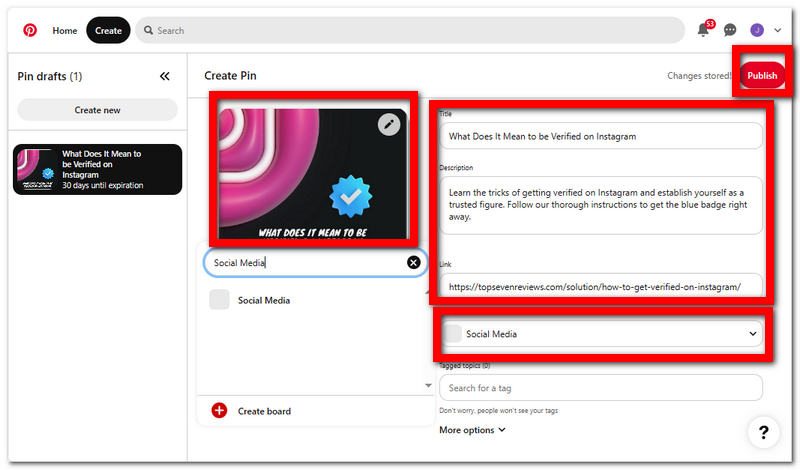Choose Social Media from board results

point(265,300)
